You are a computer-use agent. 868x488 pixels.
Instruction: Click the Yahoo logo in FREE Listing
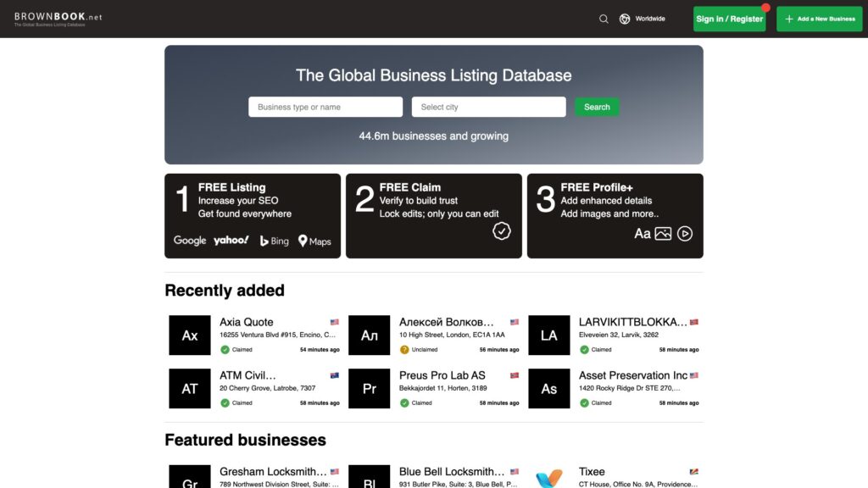[x=231, y=240]
